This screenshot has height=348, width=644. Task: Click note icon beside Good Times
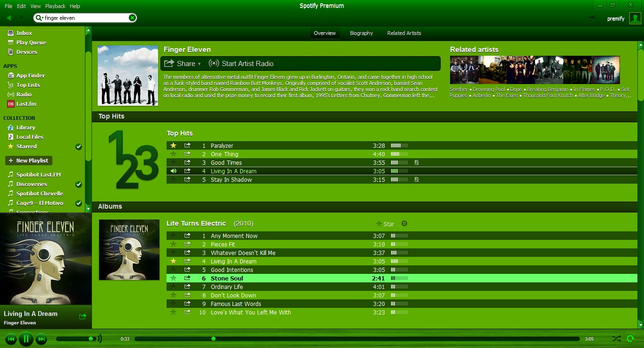417,162
